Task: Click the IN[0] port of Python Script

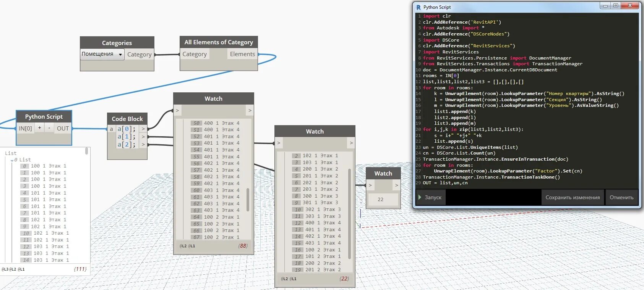Action: click(25, 129)
